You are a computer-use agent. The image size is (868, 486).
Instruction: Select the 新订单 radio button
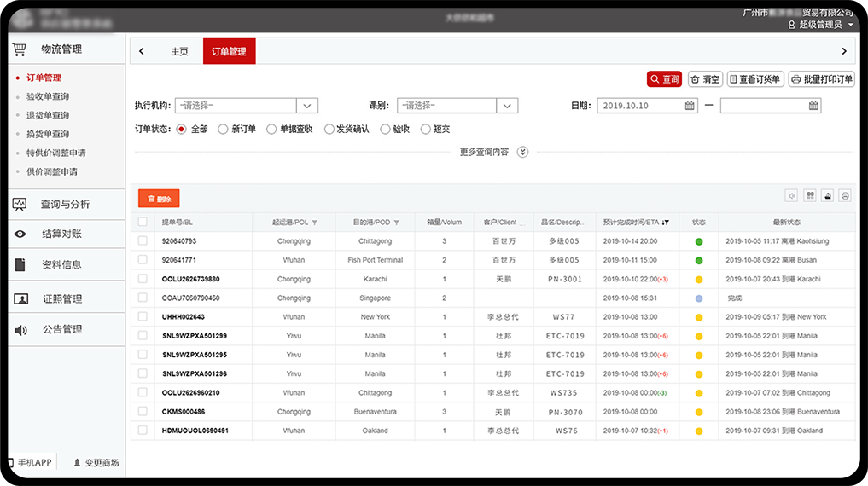click(x=223, y=130)
